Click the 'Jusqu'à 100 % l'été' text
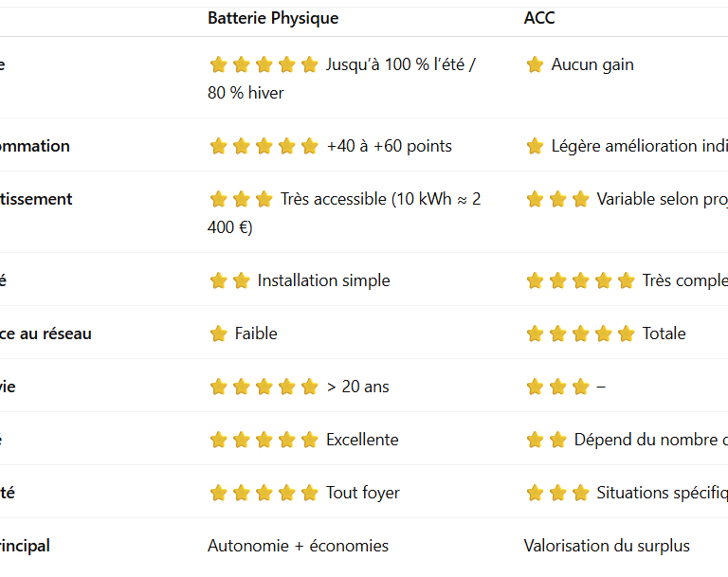The width and height of the screenshot is (728, 577). pyautogui.click(x=400, y=65)
